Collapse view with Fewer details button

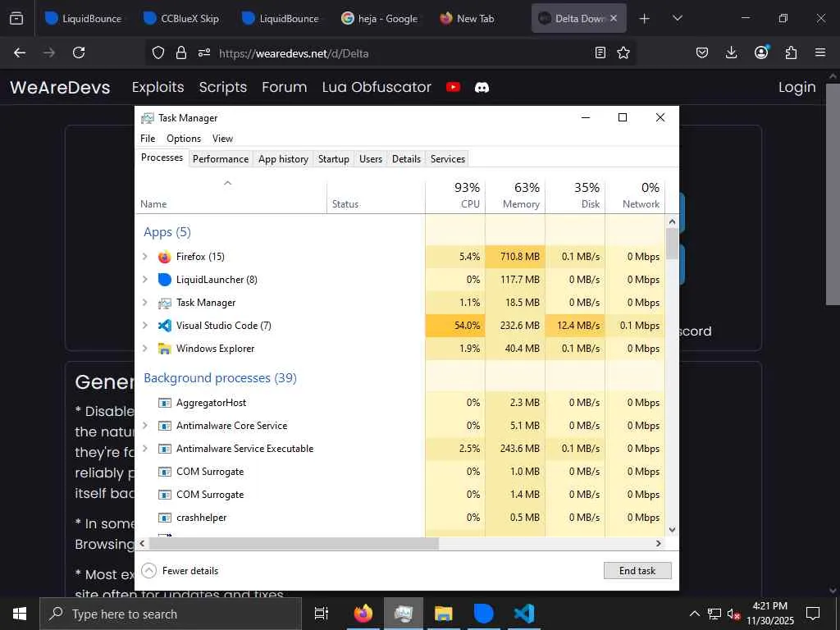pos(180,571)
